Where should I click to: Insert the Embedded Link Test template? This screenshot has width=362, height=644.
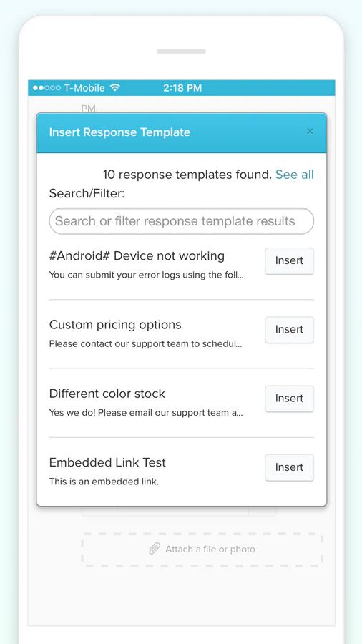[289, 467]
